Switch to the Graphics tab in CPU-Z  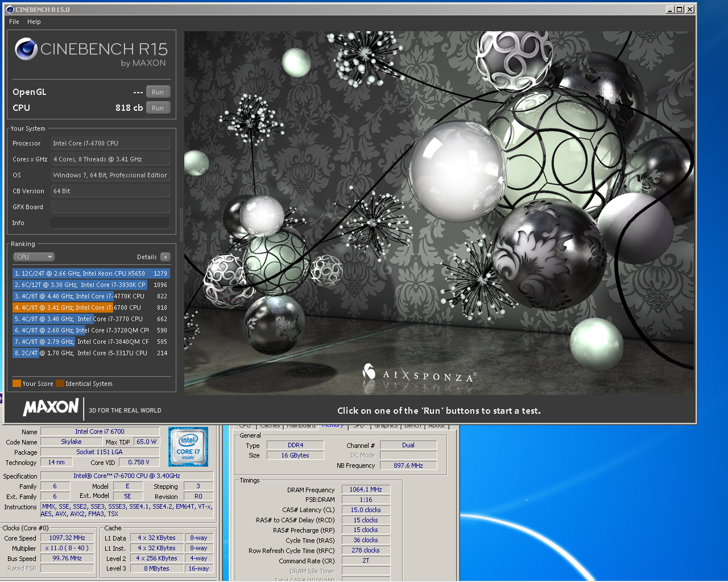(x=386, y=426)
